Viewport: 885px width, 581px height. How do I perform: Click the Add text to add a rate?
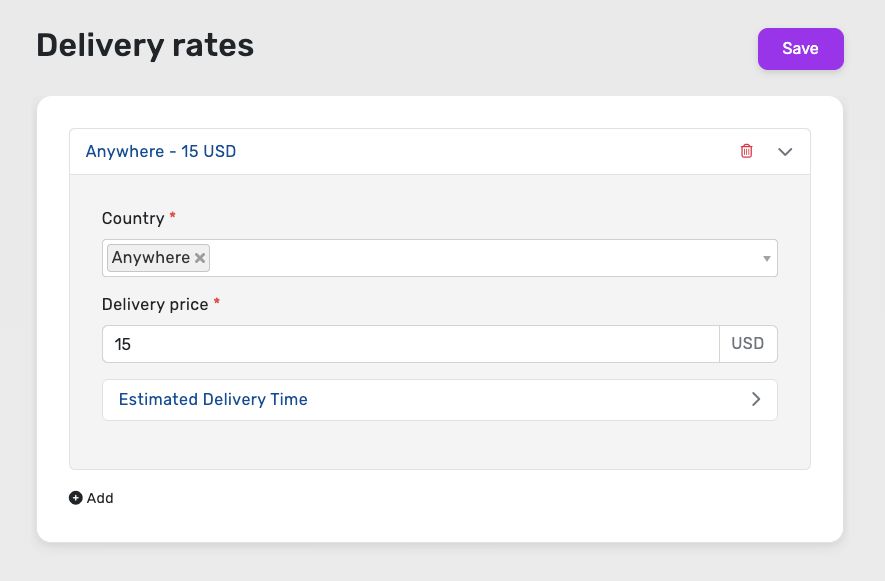[100, 498]
